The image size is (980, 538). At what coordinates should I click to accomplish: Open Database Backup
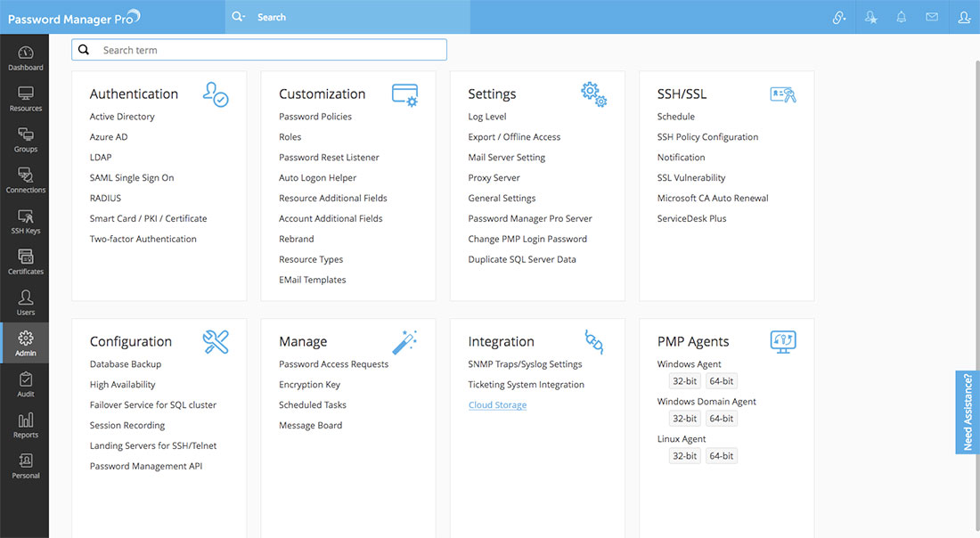pyautogui.click(x=126, y=364)
